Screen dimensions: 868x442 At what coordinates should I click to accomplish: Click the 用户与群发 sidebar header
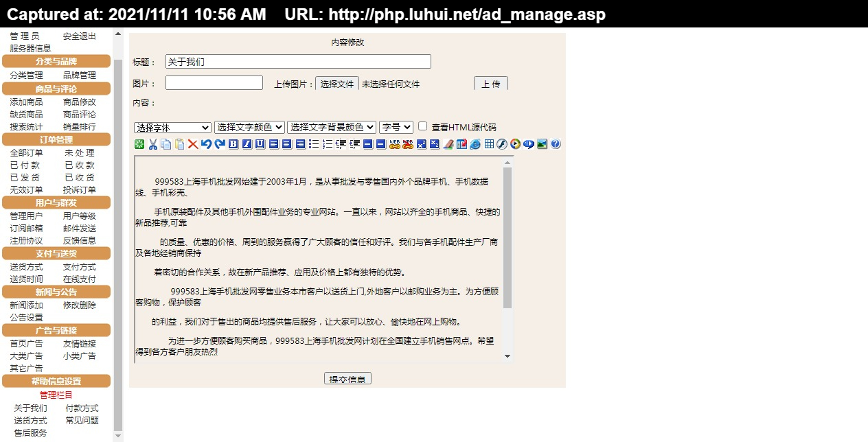pos(56,202)
